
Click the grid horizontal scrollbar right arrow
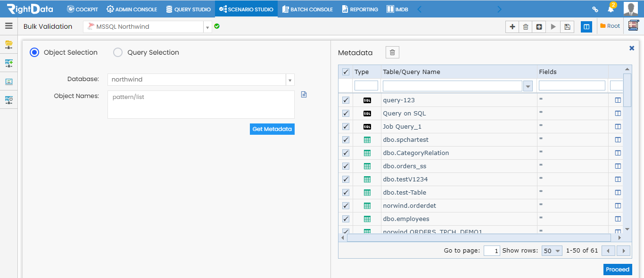click(x=619, y=238)
